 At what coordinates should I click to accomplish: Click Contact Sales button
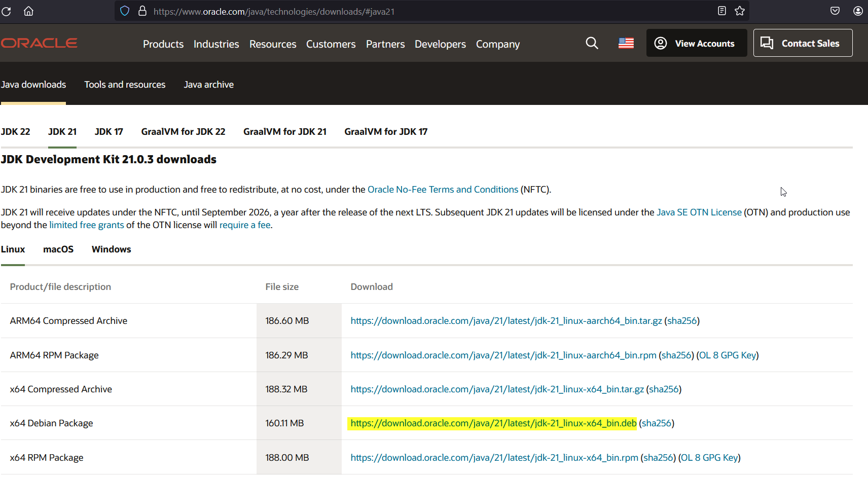(803, 43)
